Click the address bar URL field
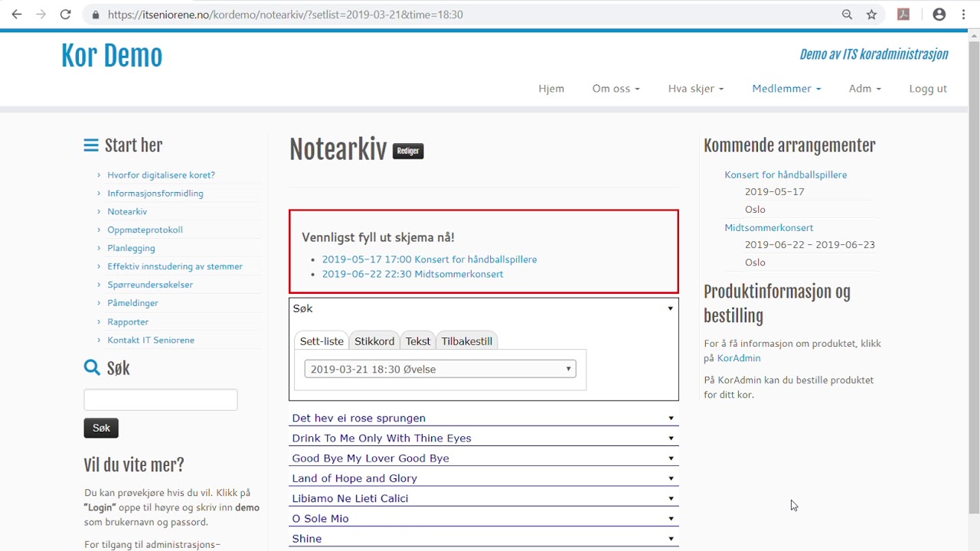The image size is (980, 551). pos(459,15)
